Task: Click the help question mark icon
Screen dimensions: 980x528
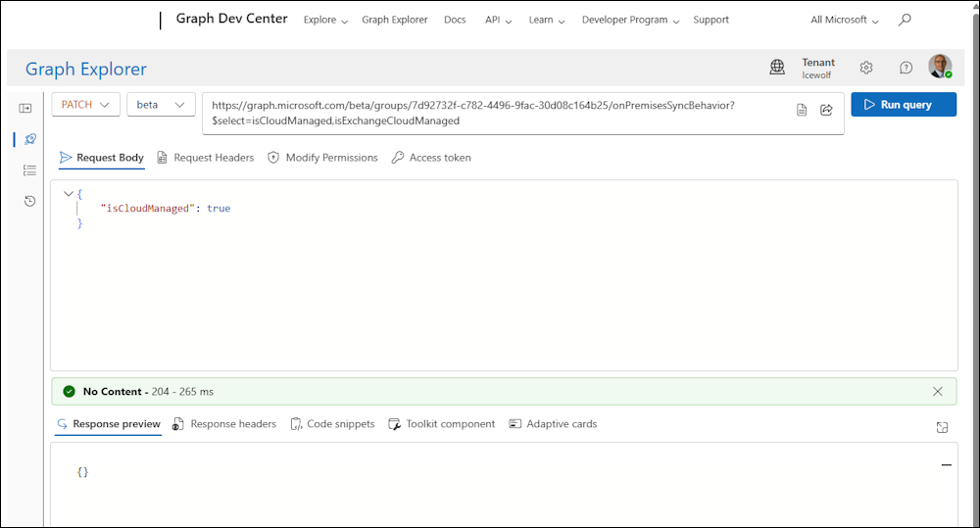Action: click(906, 68)
